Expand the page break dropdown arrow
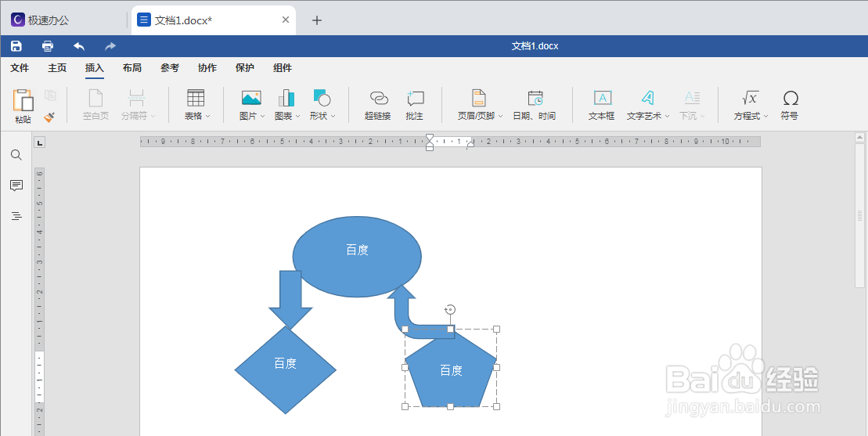The height and width of the screenshot is (436, 868). (x=153, y=116)
